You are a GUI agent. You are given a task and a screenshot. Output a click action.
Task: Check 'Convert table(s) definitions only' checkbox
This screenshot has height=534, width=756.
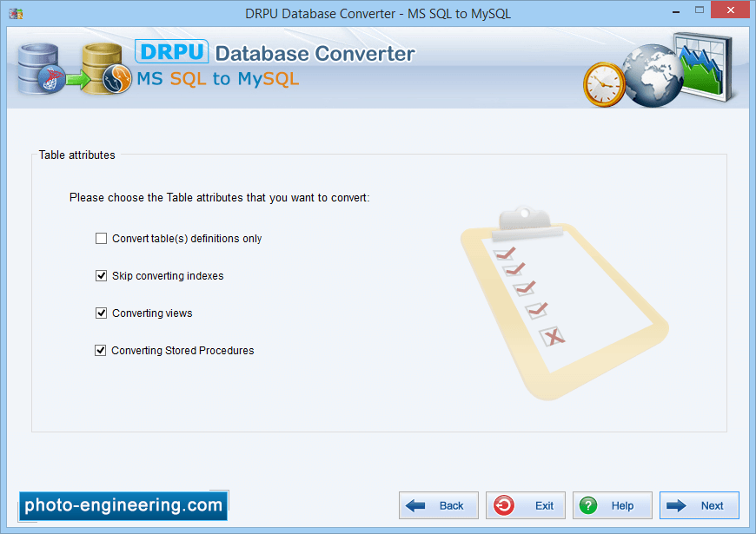pyautogui.click(x=101, y=239)
